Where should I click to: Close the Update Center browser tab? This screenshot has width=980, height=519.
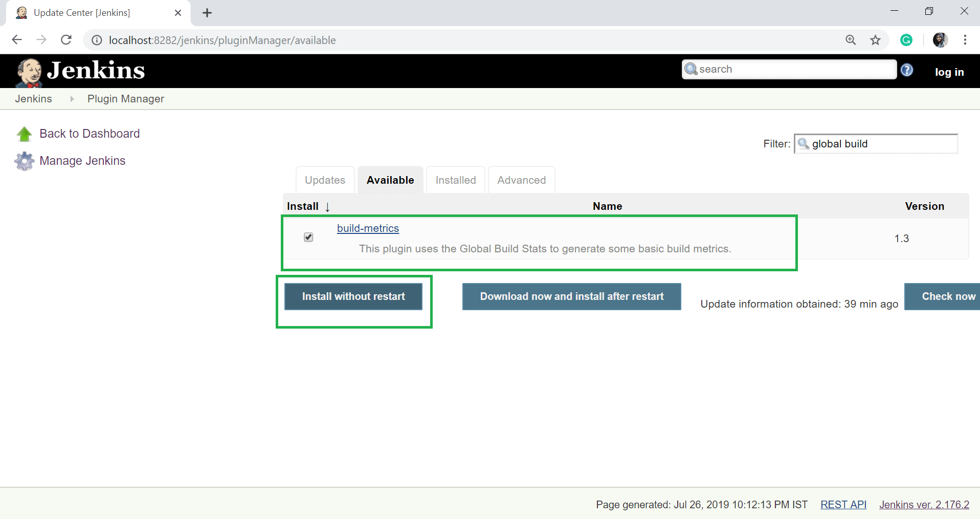pyautogui.click(x=178, y=13)
